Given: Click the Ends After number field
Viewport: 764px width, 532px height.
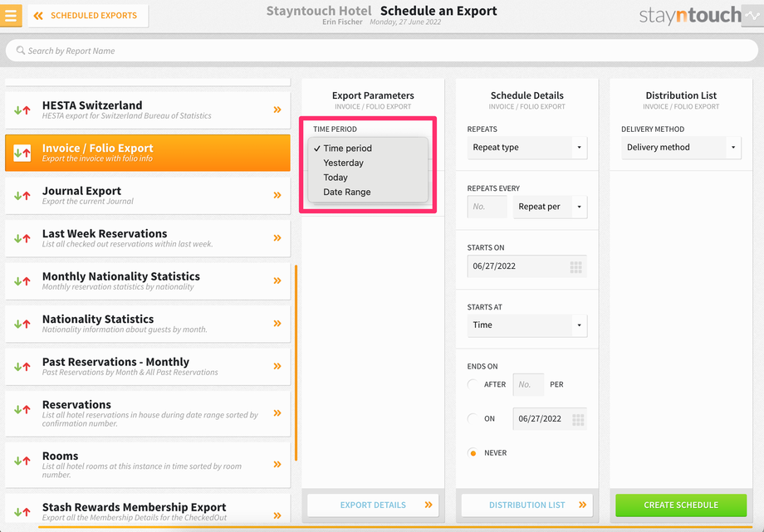Looking at the screenshot, I should 528,384.
